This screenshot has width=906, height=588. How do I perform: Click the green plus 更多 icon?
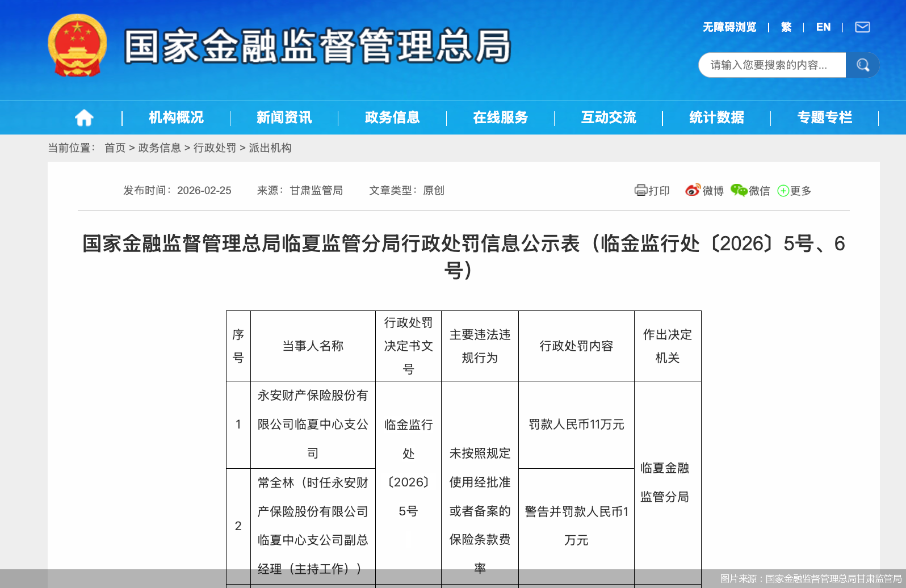click(x=783, y=191)
